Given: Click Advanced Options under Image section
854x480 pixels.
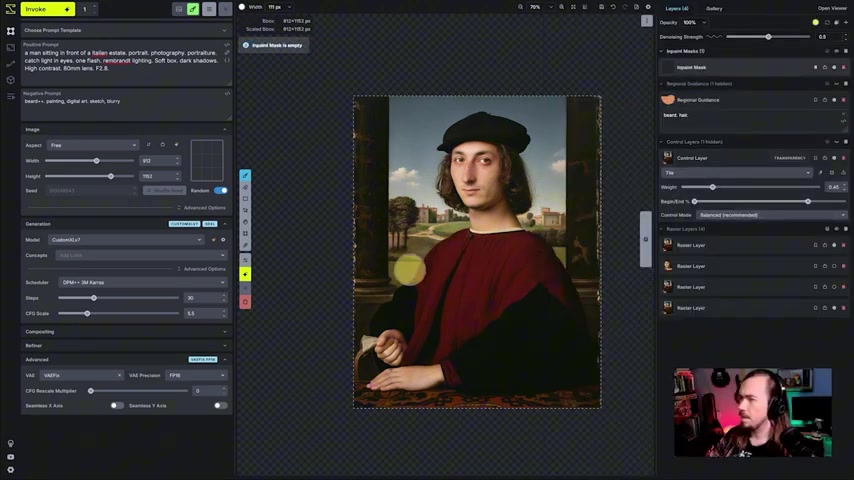Looking at the screenshot, I should click(202, 208).
